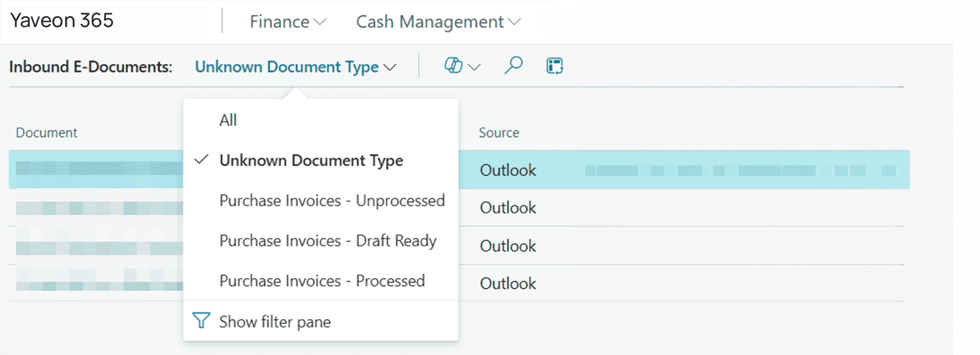
Task: Click Show filter pane
Action: [275, 321]
